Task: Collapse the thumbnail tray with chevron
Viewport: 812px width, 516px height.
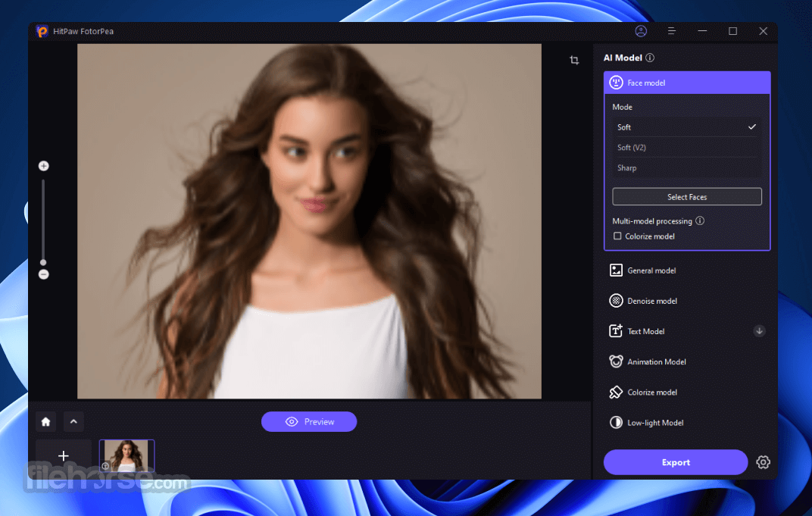Action: [73, 422]
